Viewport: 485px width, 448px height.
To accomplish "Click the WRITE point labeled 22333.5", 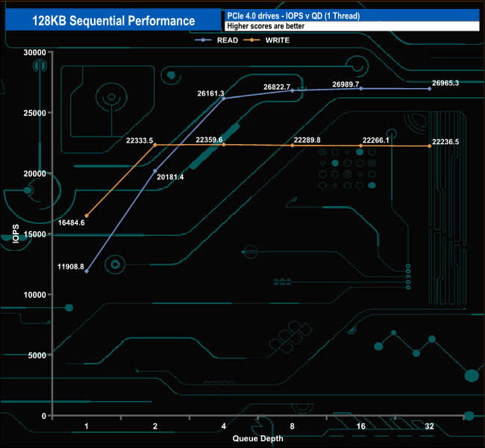I will pos(155,145).
